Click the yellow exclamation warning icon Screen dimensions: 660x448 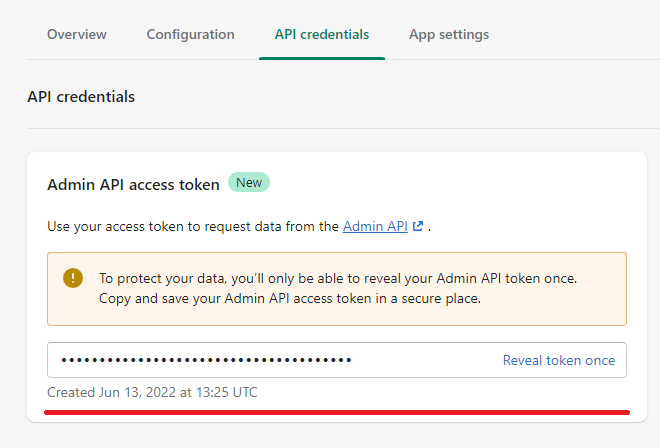coord(73,278)
